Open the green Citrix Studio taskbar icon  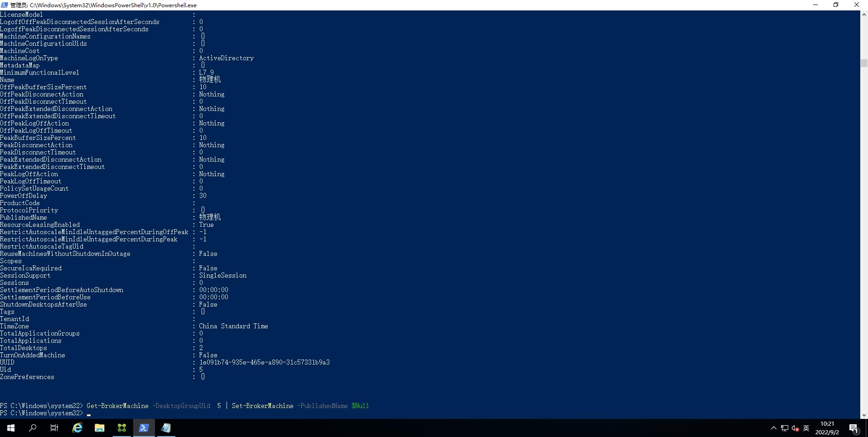[x=122, y=428]
